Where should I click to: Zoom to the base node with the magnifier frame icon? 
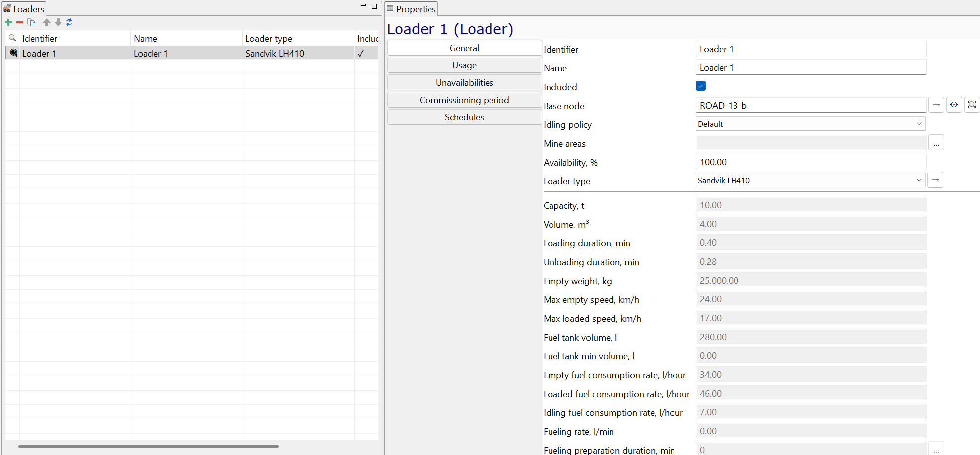click(972, 105)
